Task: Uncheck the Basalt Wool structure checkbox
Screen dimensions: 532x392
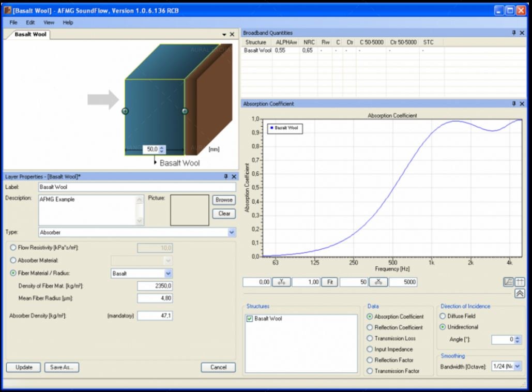Action: point(249,319)
